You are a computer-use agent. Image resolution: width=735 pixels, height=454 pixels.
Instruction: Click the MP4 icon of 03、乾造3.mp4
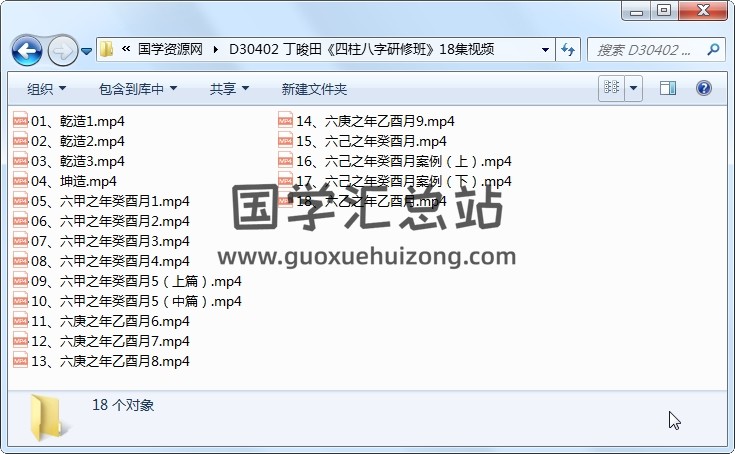click(21, 161)
